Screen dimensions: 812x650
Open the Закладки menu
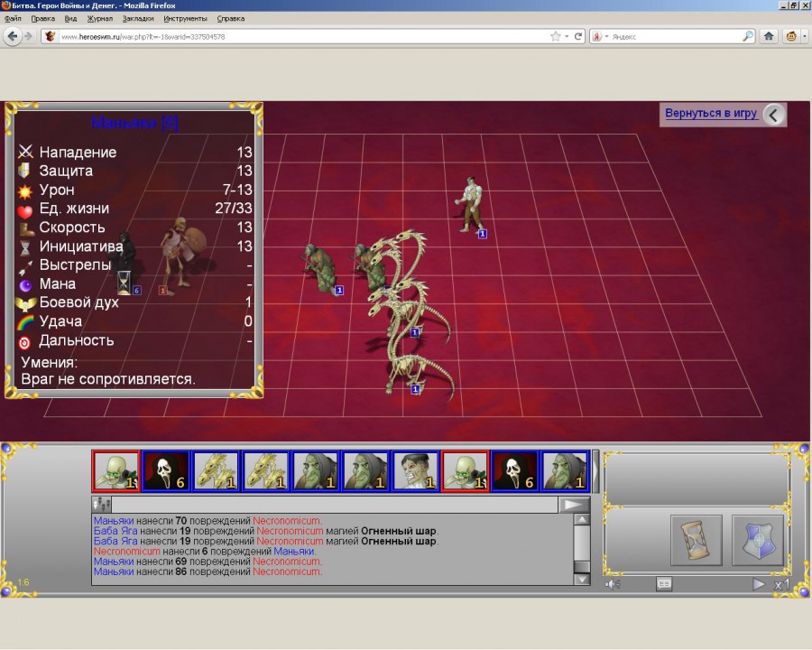[x=138, y=18]
